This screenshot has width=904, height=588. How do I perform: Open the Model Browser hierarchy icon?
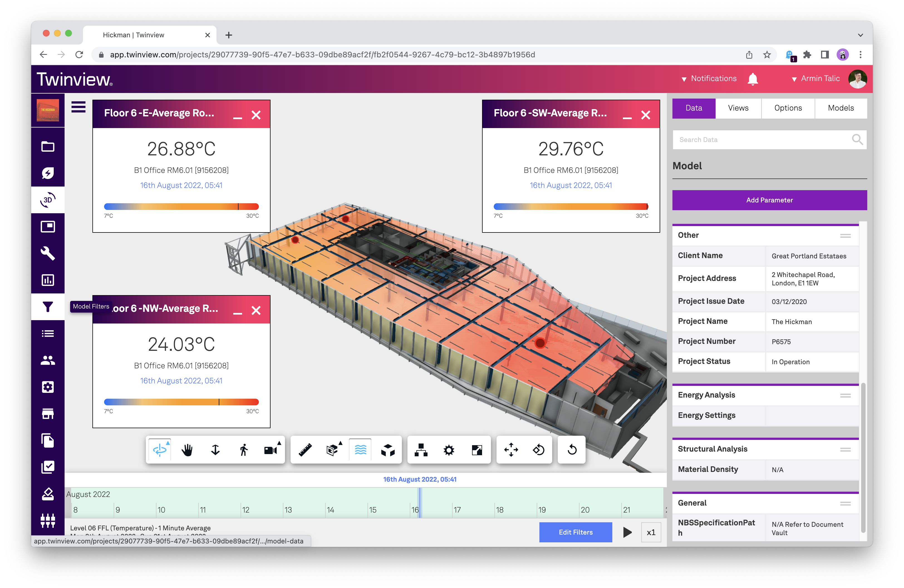pos(421,450)
